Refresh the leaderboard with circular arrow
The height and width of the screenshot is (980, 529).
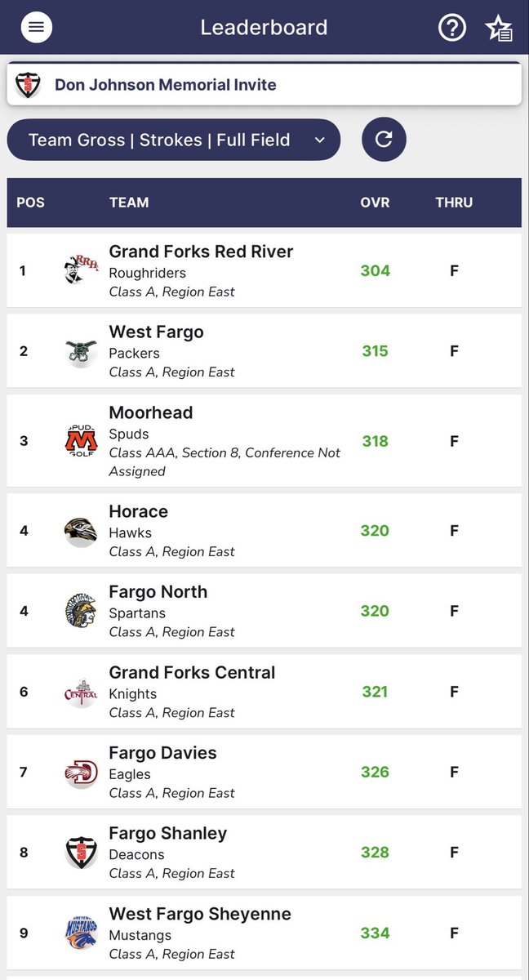tap(384, 140)
